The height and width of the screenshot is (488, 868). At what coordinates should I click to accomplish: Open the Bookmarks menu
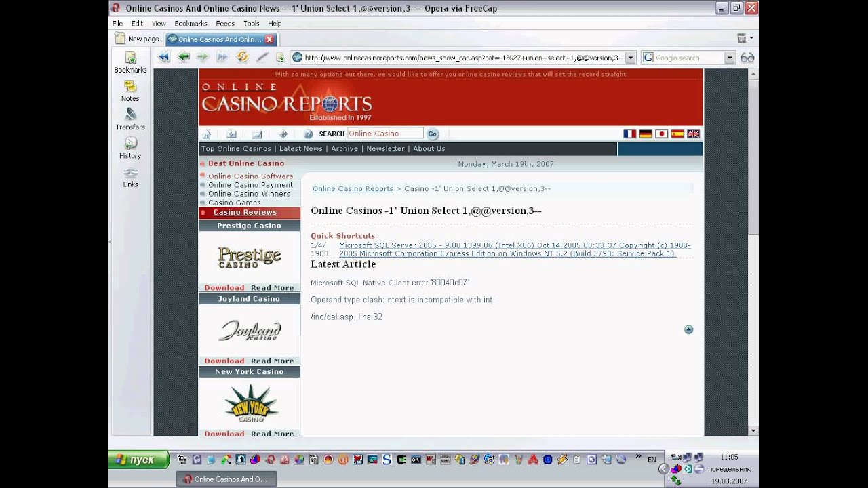coord(191,23)
